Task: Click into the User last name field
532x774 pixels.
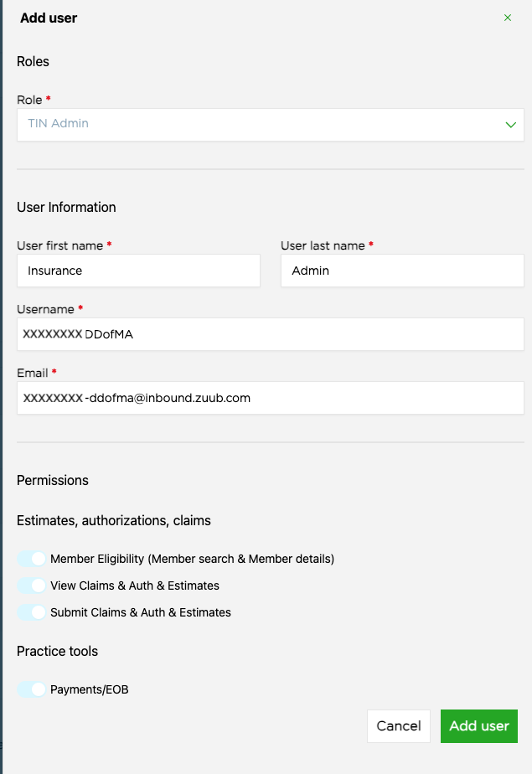Action: coord(402,271)
